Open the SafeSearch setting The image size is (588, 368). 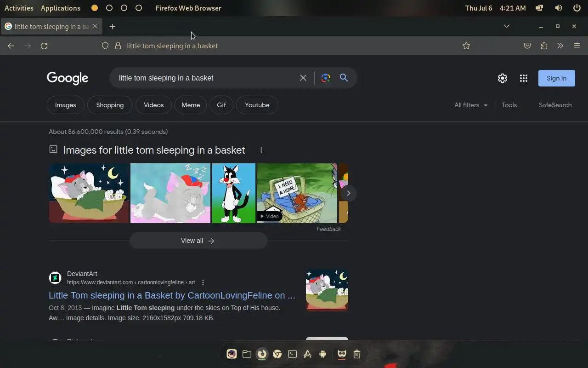pyautogui.click(x=555, y=105)
